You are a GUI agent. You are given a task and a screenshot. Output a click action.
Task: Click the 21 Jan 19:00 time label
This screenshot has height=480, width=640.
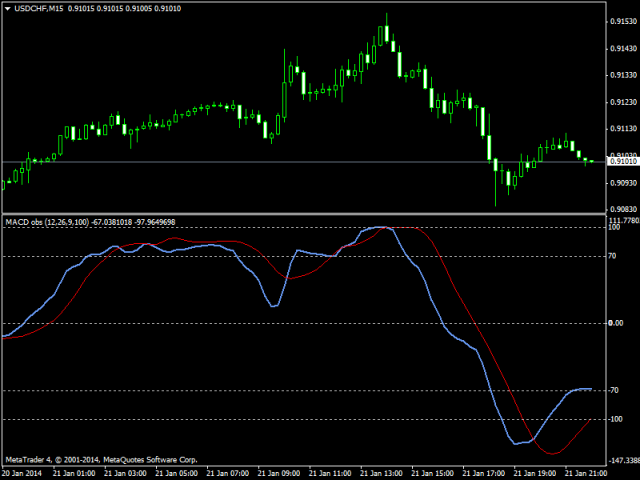(x=535, y=473)
